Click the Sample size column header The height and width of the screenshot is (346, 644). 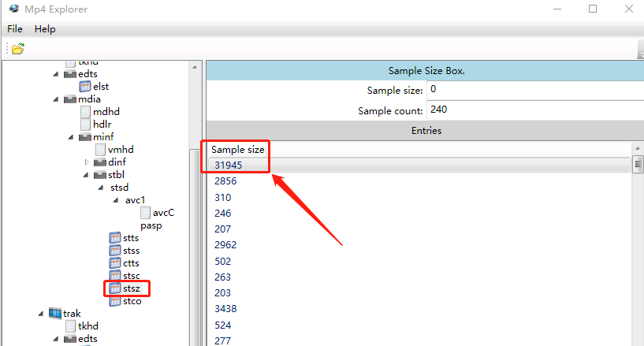point(237,149)
